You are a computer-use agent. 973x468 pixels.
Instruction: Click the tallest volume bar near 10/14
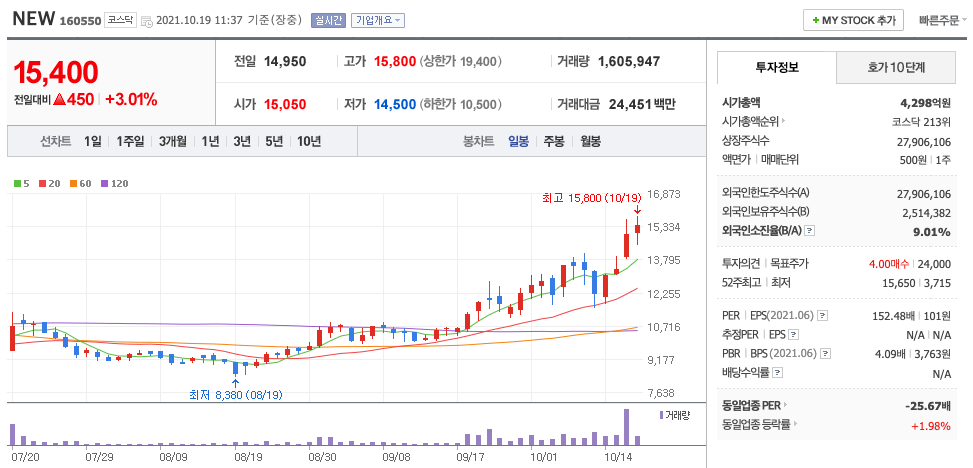[x=626, y=427]
